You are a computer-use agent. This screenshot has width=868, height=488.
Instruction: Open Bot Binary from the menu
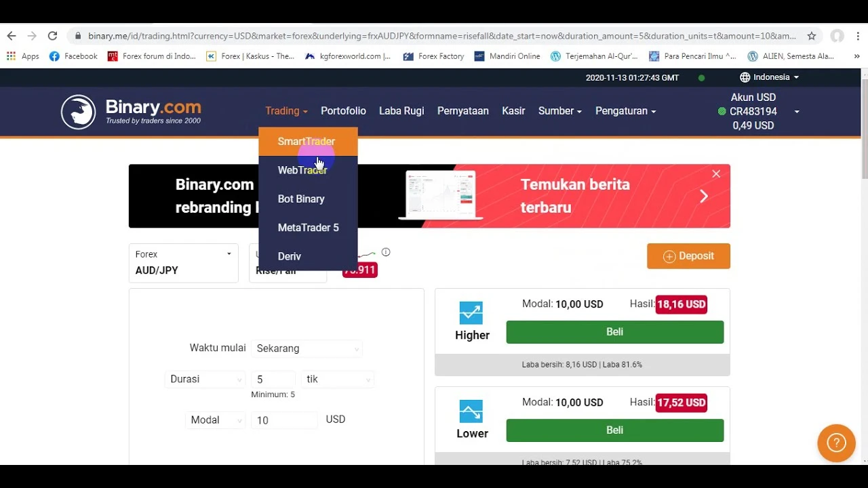tap(308, 199)
